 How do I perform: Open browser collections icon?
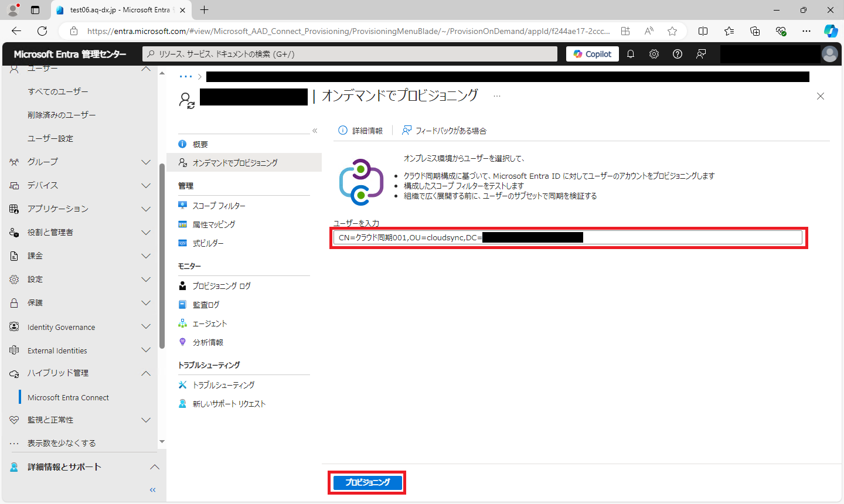point(755,31)
